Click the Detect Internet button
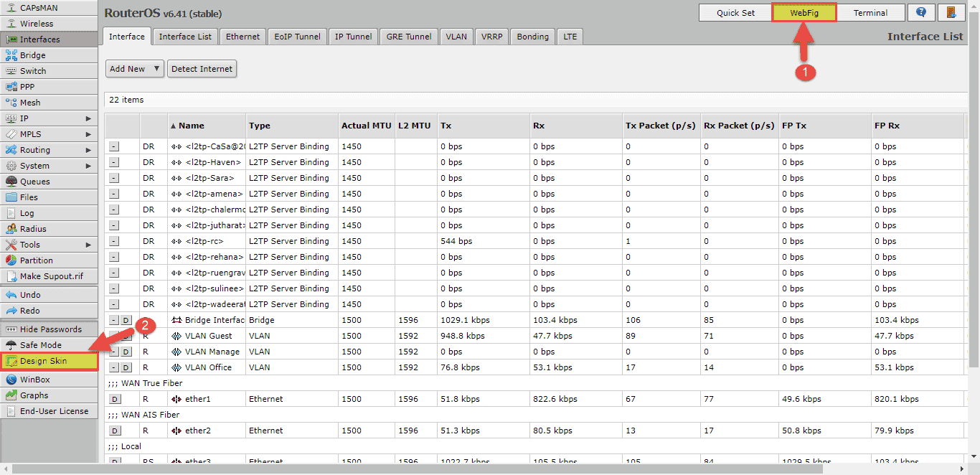Screen dimensions: 980x475 point(202,68)
